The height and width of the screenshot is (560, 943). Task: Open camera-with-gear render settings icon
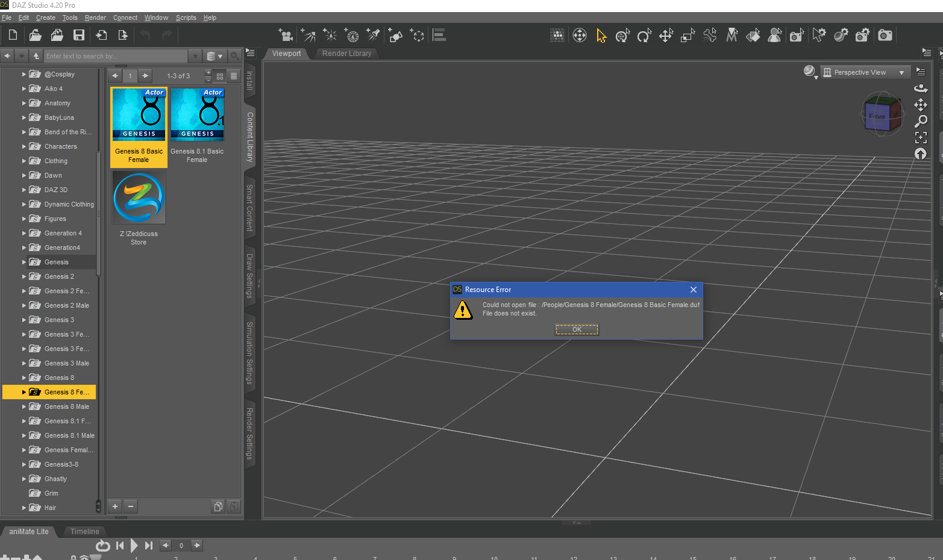[x=863, y=36]
